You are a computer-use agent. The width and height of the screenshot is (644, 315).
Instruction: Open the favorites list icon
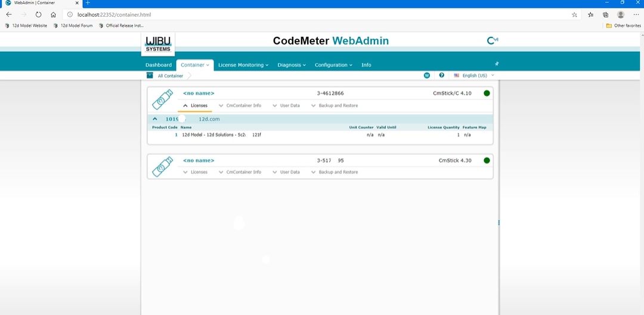pyautogui.click(x=590, y=14)
